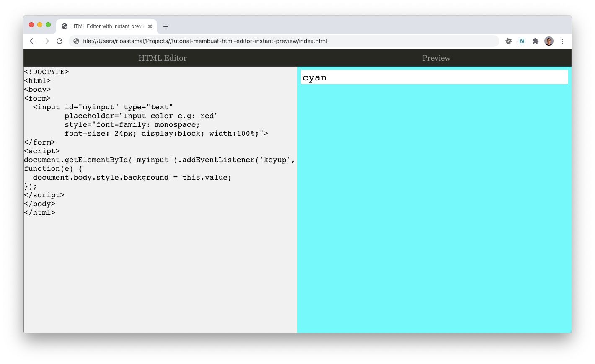The width and height of the screenshot is (595, 364).
Task: Go back using the browser back arrow
Action: coord(33,41)
